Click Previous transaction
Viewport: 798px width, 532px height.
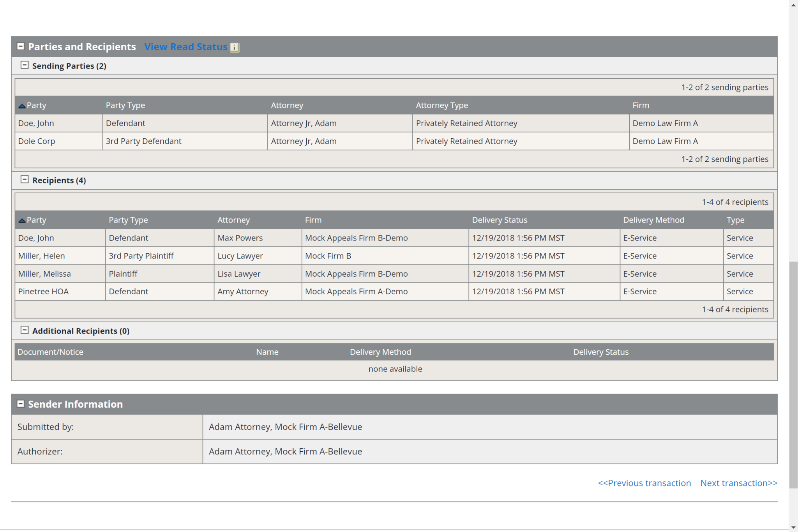tap(645, 483)
